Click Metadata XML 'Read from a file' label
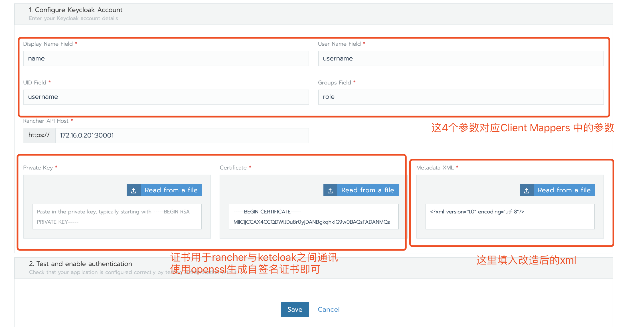The width and height of the screenshot is (644, 327). 564,190
